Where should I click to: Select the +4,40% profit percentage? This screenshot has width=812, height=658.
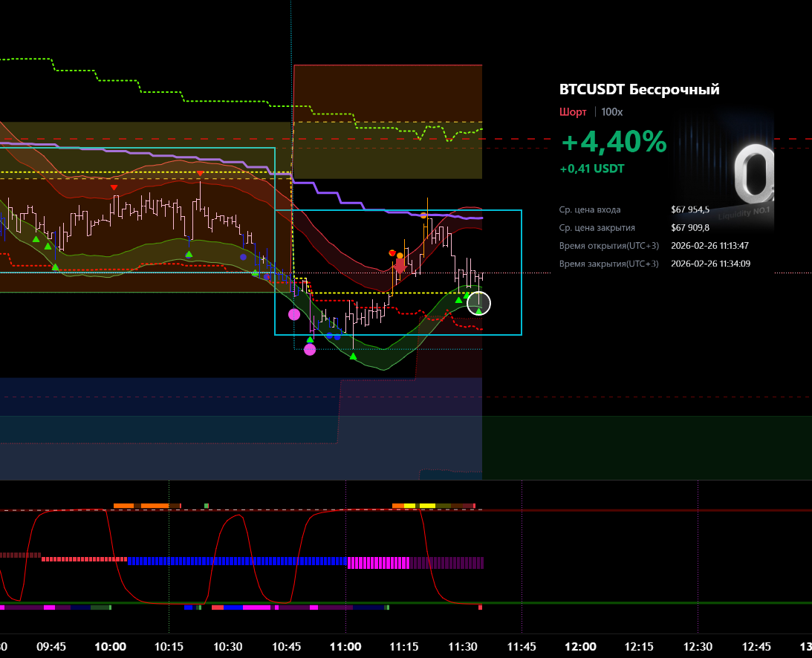click(x=613, y=142)
